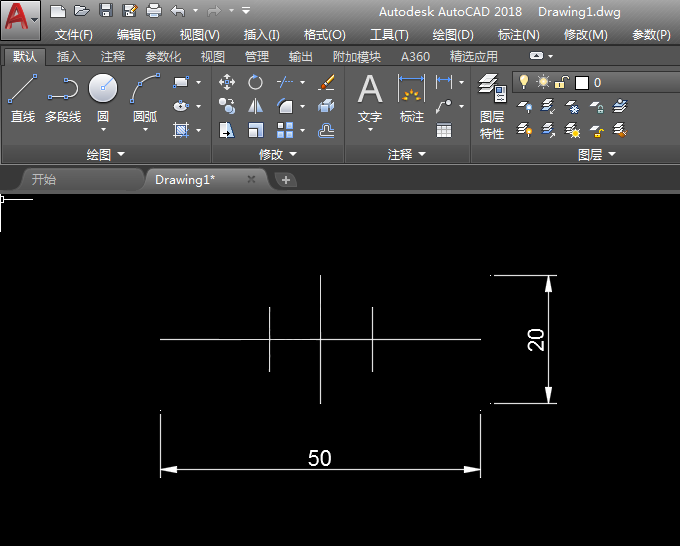Click the Rotate tool icon
Viewport: 680px width, 546px height.
tap(256, 82)
